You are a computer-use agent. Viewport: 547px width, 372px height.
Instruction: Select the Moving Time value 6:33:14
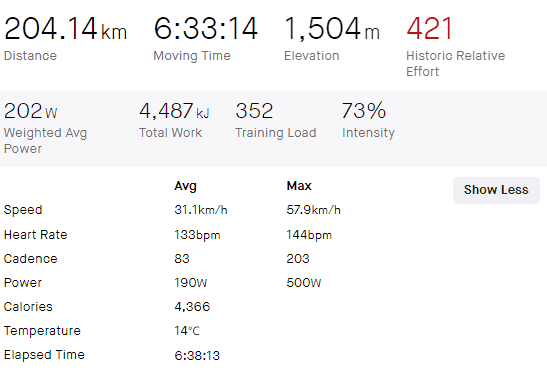(205, 29)
